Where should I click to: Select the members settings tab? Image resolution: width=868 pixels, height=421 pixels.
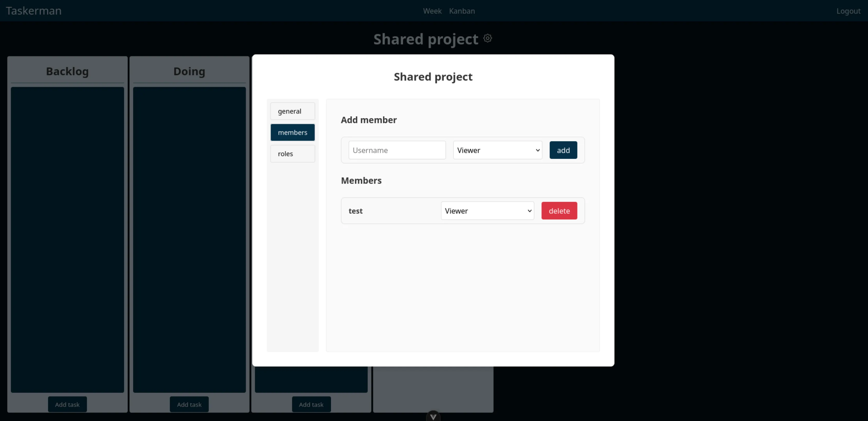pos(293,132)
